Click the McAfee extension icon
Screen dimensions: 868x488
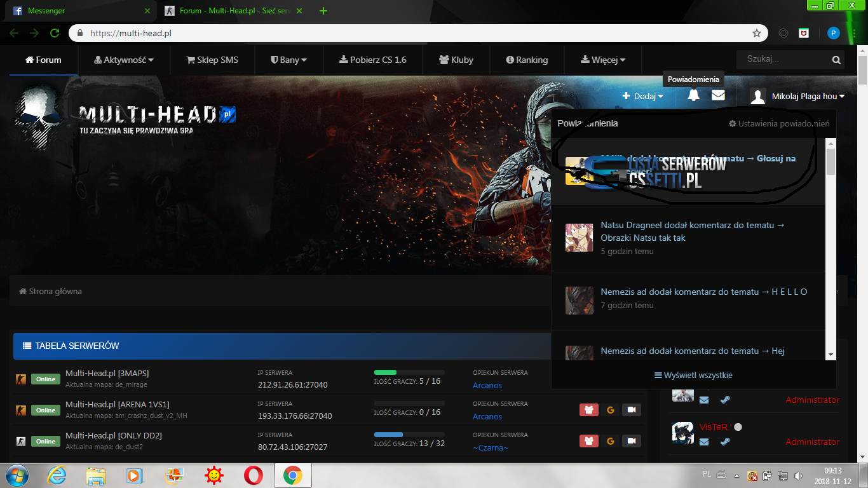pyautogui.click(x=804, y=33)
